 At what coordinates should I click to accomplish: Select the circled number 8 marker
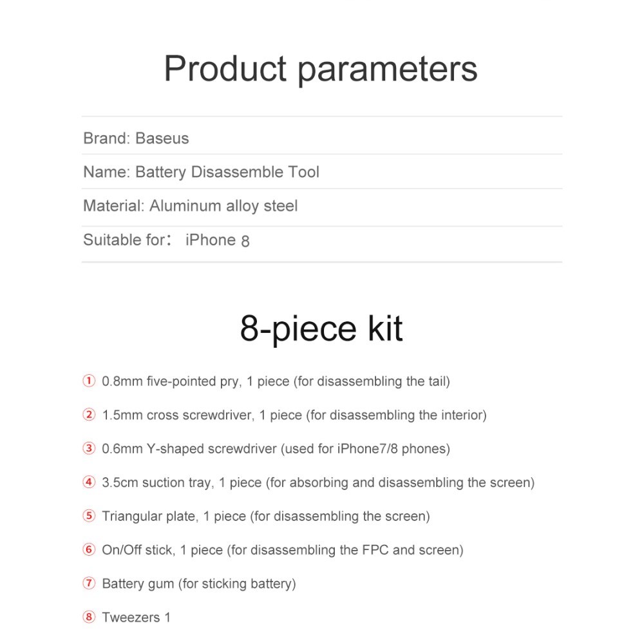[x=89, y=618]
